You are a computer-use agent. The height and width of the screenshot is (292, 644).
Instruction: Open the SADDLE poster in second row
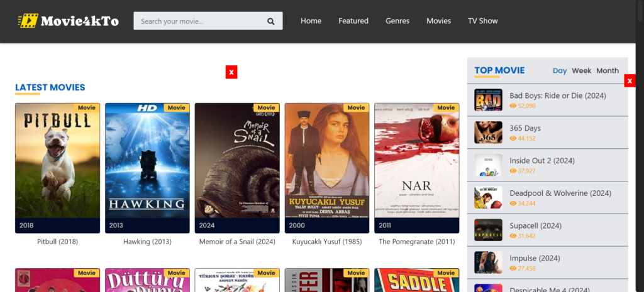click(x=417, y=280)
